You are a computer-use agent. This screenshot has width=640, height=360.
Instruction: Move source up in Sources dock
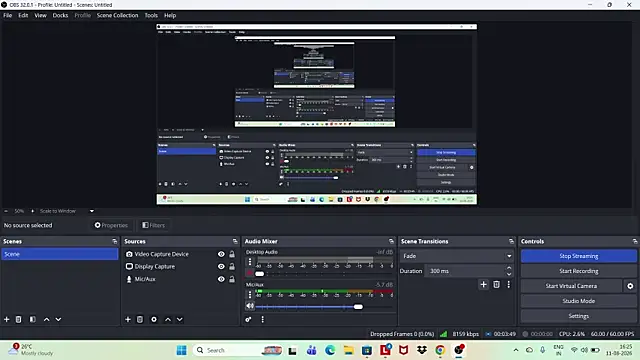[168, 319]
